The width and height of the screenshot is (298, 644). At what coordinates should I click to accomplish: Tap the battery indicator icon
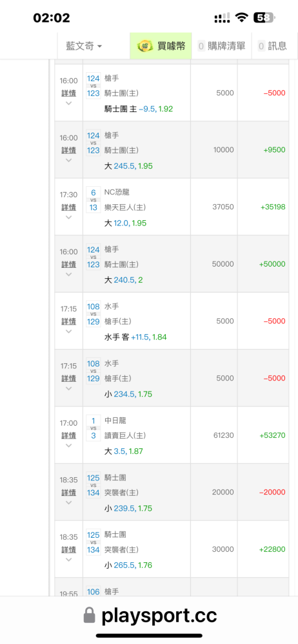(266, 17)
